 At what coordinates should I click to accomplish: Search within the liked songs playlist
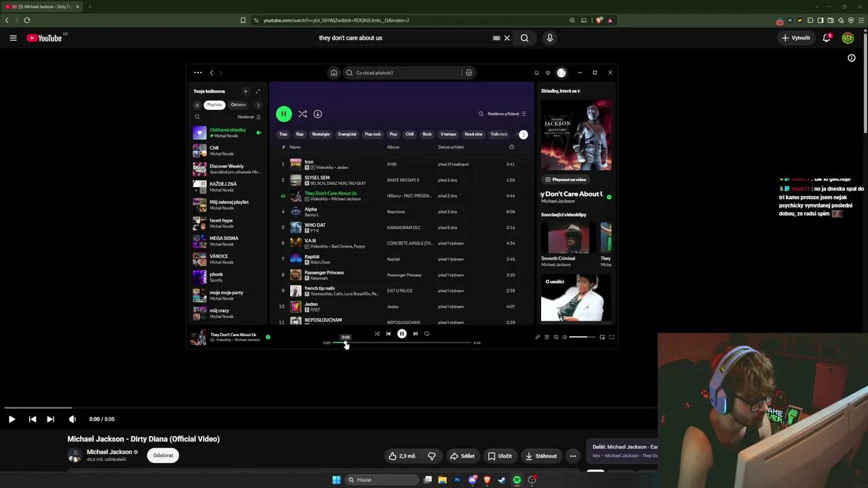481,114
